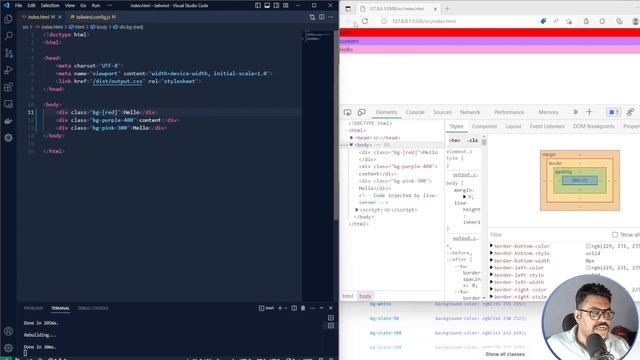Close the 127.0.0.1 browser tab
This screenshot has height=360, width=640.
tap(435, 9)
